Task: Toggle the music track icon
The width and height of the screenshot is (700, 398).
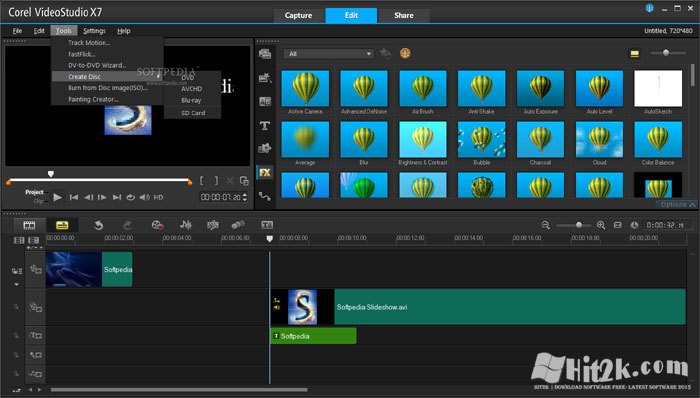Action: pos(35,374)
